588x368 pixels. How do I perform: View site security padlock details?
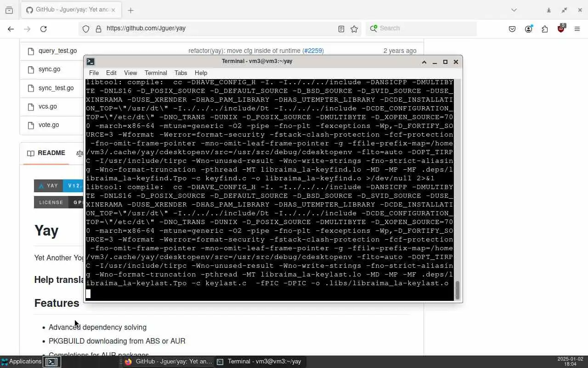pyautogui.click(x=98, y=29)
